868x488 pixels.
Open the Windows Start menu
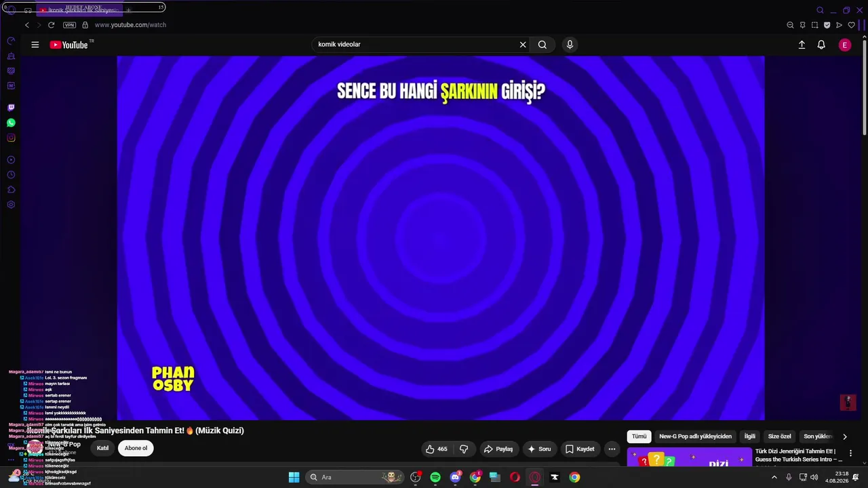pyautogui.click(x=294, y=477)
